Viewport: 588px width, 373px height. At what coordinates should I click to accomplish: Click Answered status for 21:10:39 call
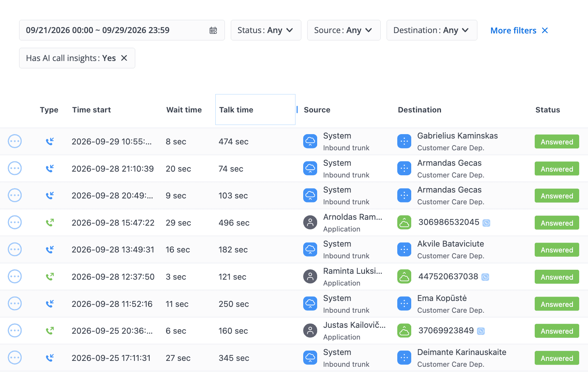[557, 169]
